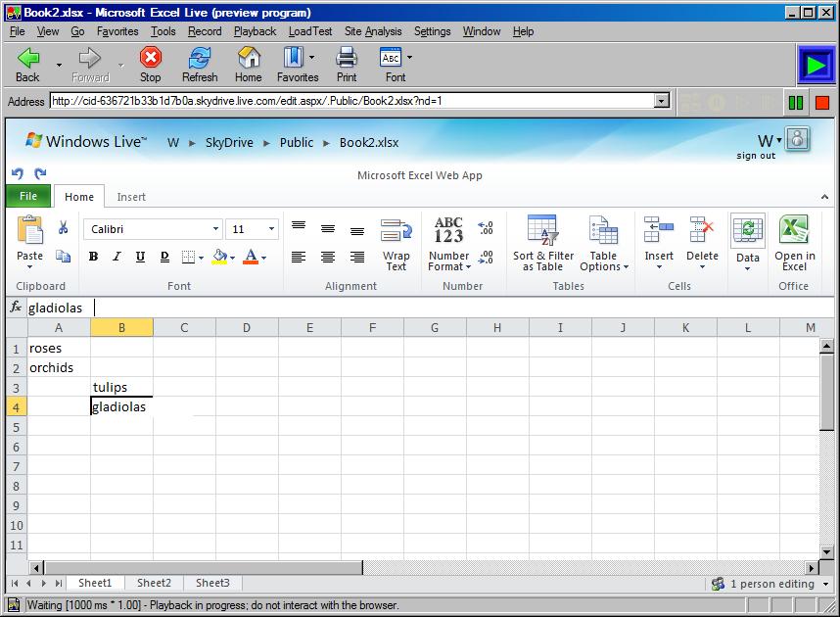
Task: Open the Sheet2 worksheet tab
Action: click(x=154, y=583)
